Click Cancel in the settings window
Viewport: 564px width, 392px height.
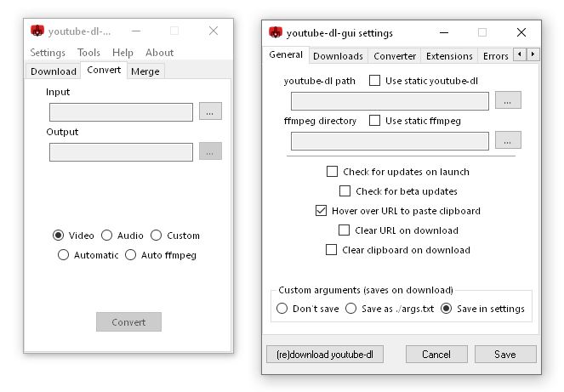click(436, 355)
